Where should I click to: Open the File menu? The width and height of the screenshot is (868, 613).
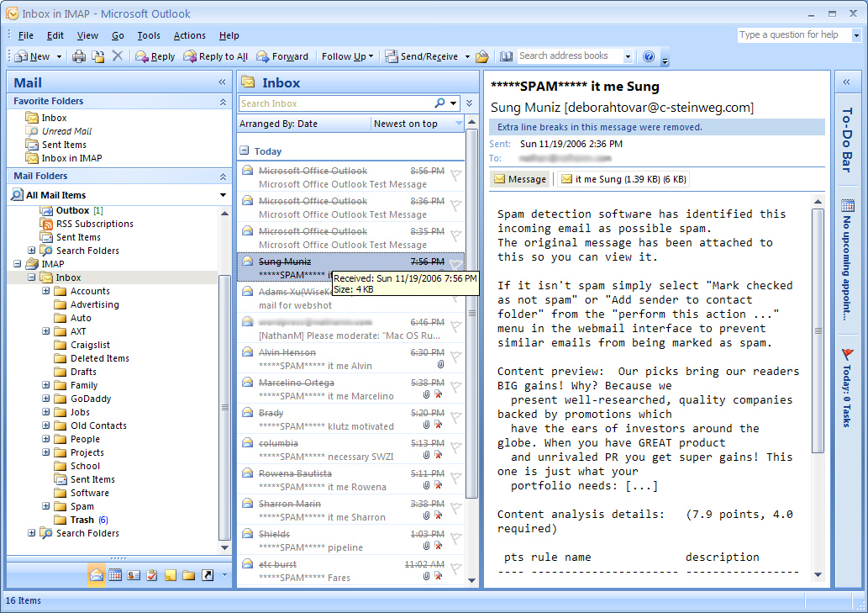(x=25, y=35)
